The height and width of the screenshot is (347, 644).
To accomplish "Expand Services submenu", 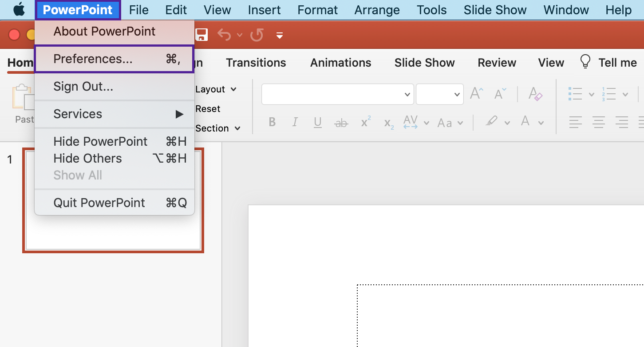I will [115, 114].
